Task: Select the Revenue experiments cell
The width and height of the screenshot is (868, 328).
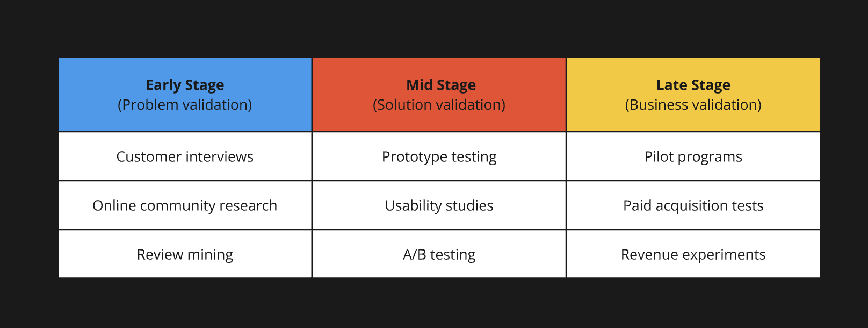Action: pos(693,254)
